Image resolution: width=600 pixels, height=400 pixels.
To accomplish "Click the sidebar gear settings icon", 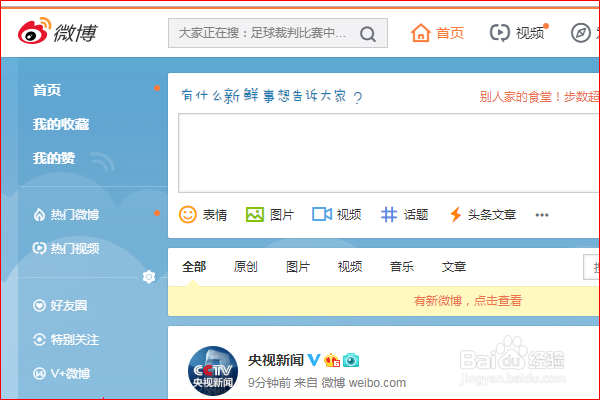I will 149,276.
